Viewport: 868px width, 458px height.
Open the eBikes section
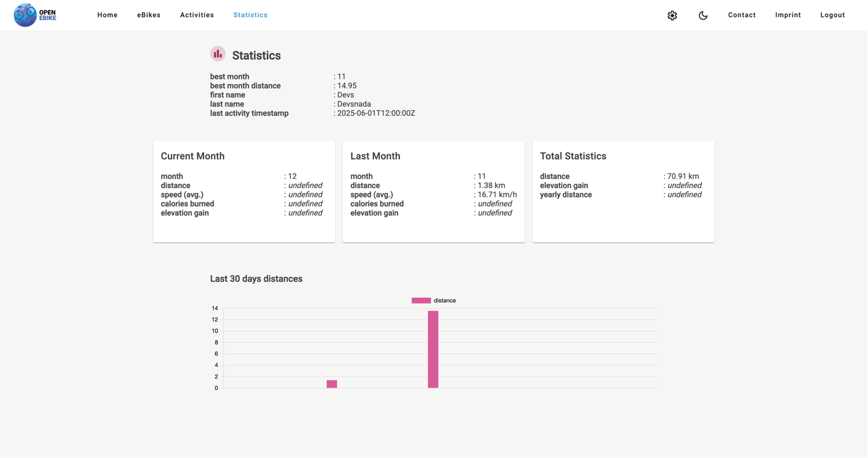pos(148,15)
